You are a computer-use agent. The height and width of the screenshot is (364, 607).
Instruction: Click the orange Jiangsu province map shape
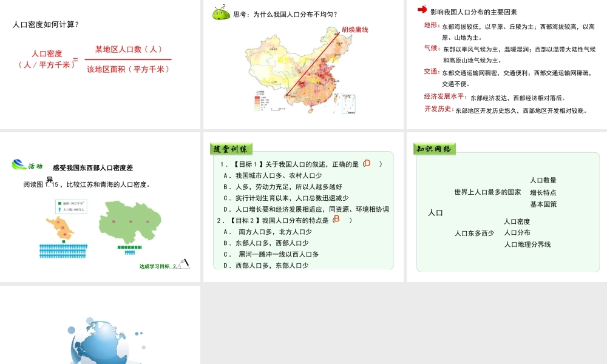60,228
